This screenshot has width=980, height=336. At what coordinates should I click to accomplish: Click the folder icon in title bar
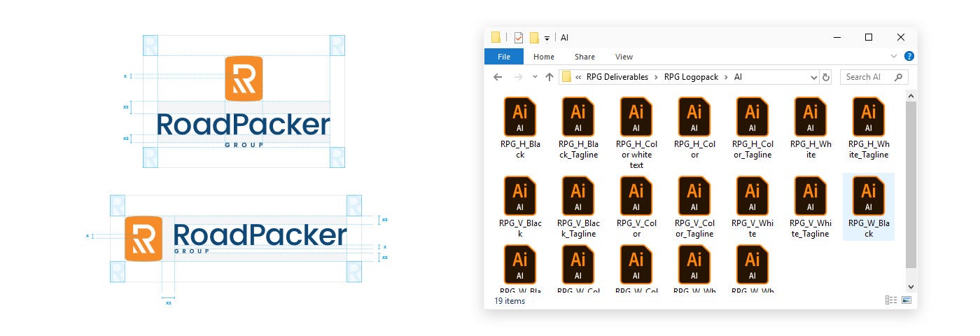coord(496,38)
